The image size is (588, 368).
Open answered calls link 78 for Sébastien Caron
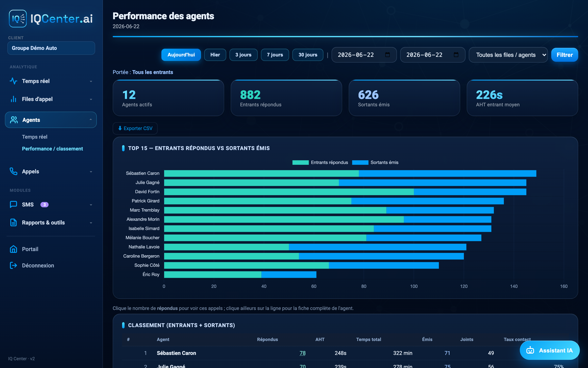click(303, 353)
